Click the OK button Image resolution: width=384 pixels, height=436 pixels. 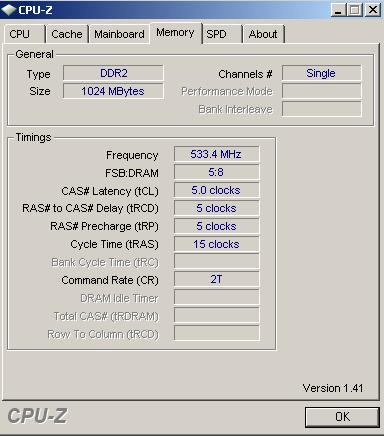tap(342, 417)
